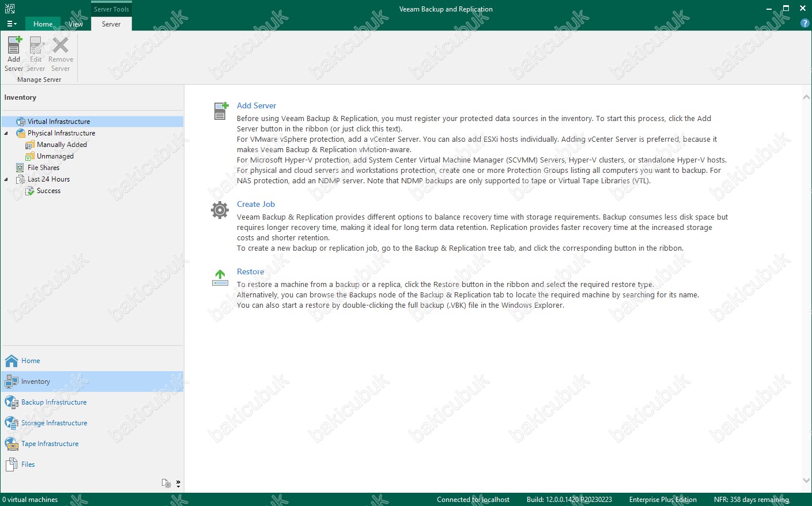812x506 pixels.
Task: Click the File Shares node icon
Action: tap(21, 168)
